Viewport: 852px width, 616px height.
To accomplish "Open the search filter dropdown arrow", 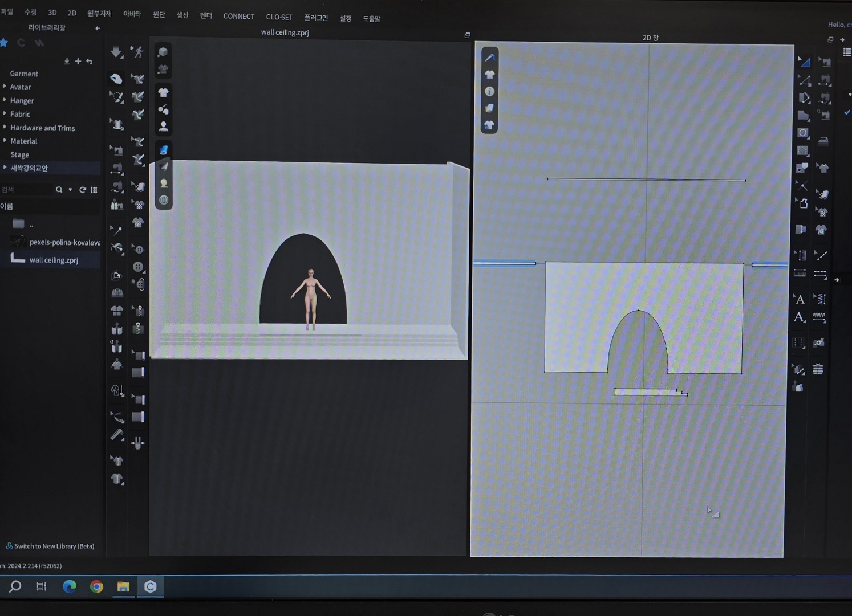I will [70, 190].
